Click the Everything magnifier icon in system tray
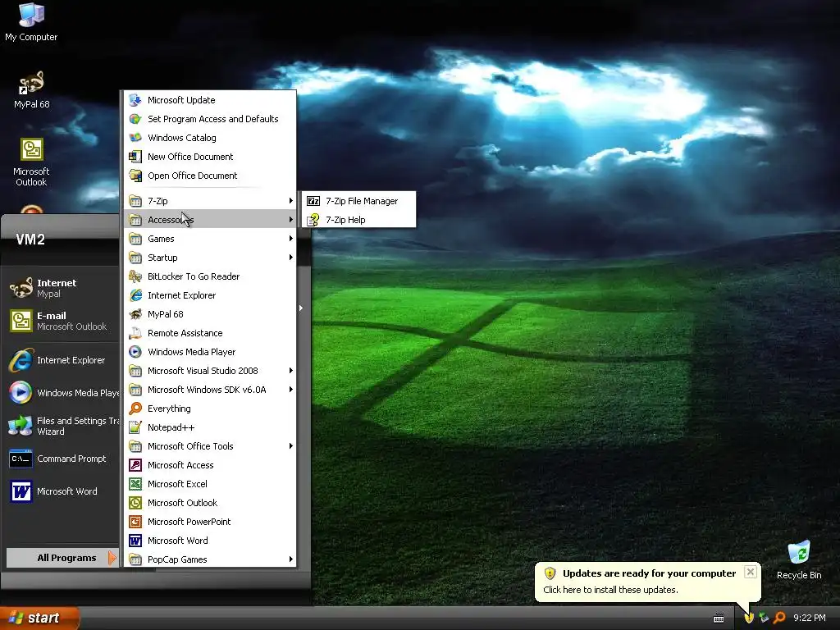840x630 pixels. (779, 618)
